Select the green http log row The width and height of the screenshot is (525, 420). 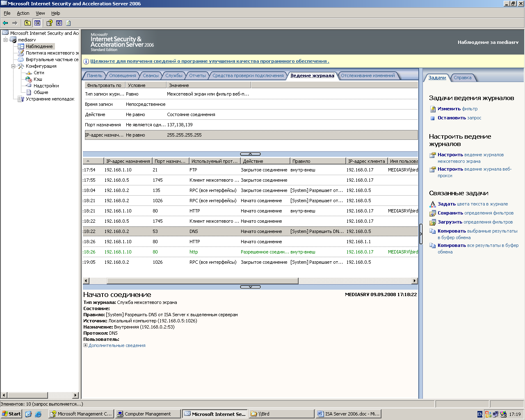pos(250,252)
